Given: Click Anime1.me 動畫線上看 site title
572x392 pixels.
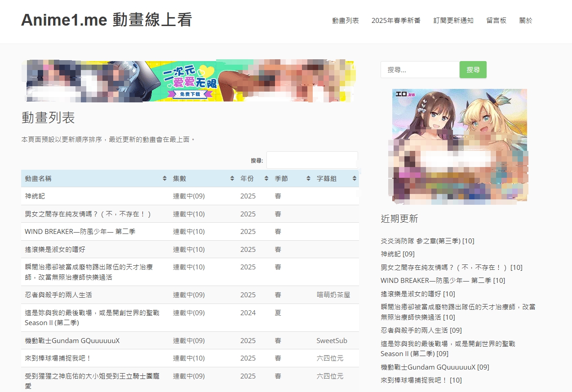Looking at the screenshot, I should coord(106,20).
